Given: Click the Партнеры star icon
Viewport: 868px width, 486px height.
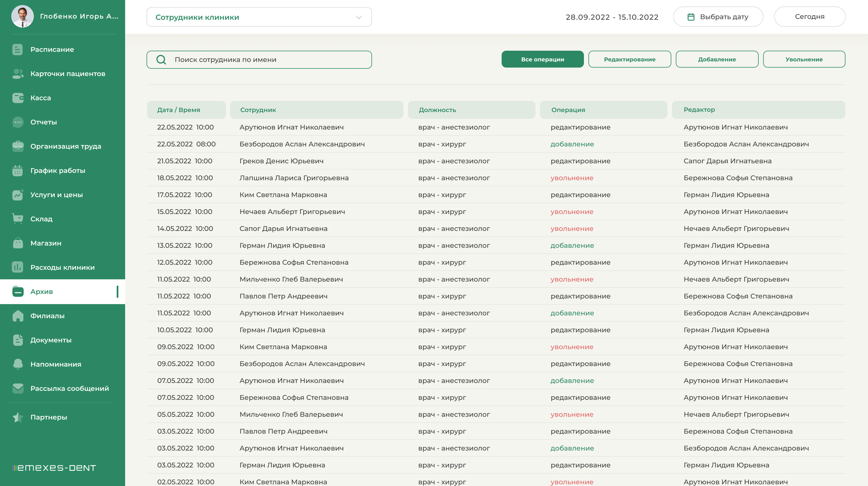Looking at the screenshot, I should (x=18, y=417).
